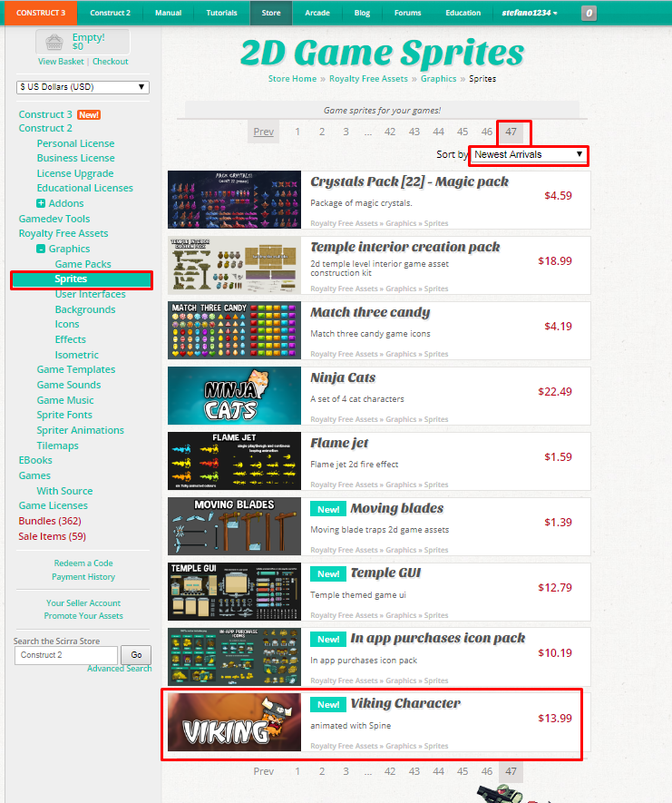
Task: Open the Flame jet title link
Action: 339,443
